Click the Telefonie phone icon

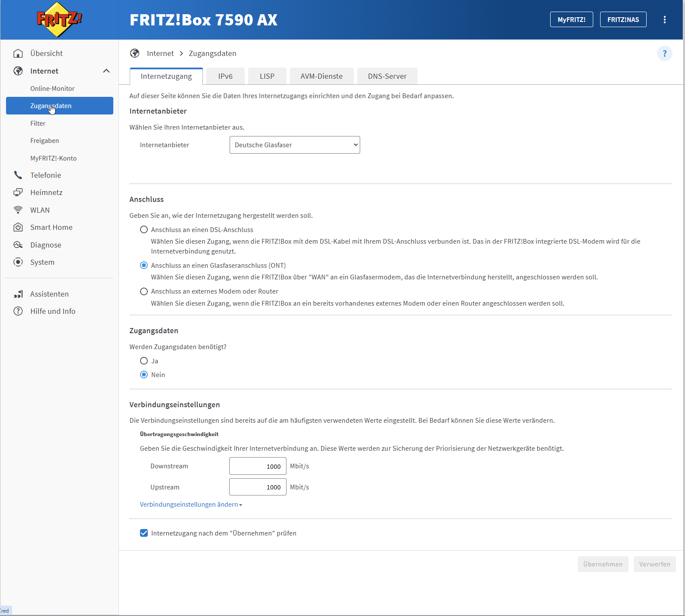coord(18,175)
